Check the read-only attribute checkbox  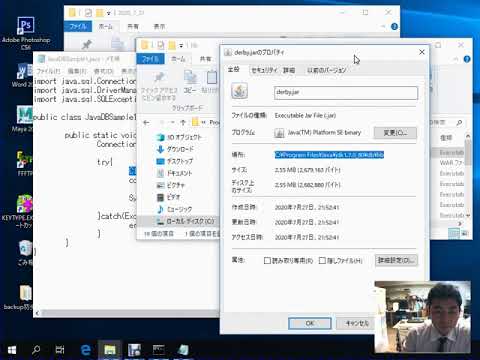(x=267, y=261)
